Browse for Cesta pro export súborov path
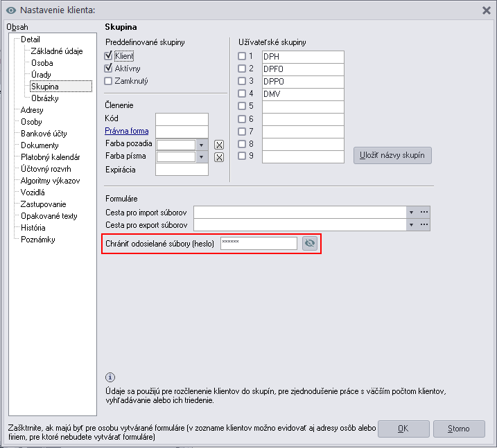Viewport: 497px width, 448px height. pyautogui.click(x=424, y=225)
